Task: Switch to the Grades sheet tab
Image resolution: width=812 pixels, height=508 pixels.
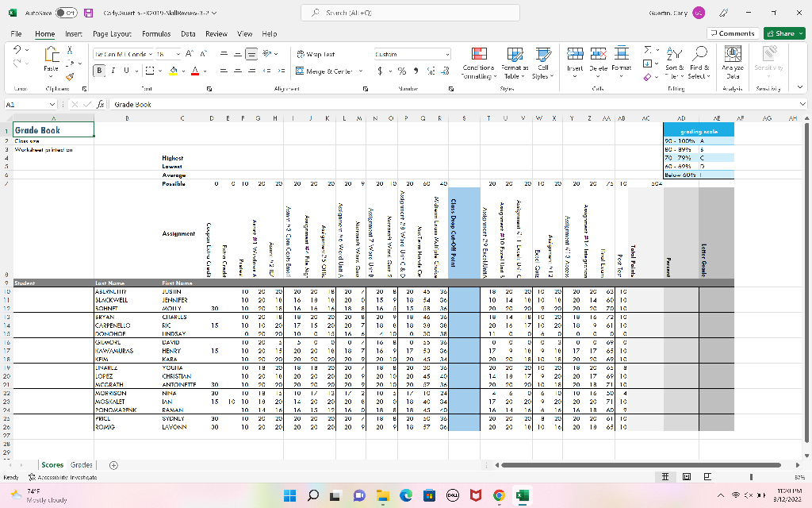Action: [81, 464]
